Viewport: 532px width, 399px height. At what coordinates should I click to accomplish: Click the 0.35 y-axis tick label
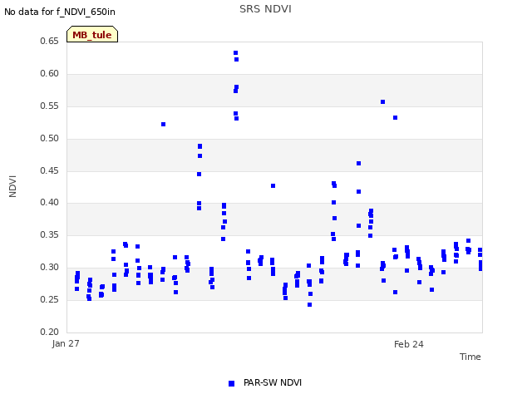pyautogui.click(x=49, y=234)
